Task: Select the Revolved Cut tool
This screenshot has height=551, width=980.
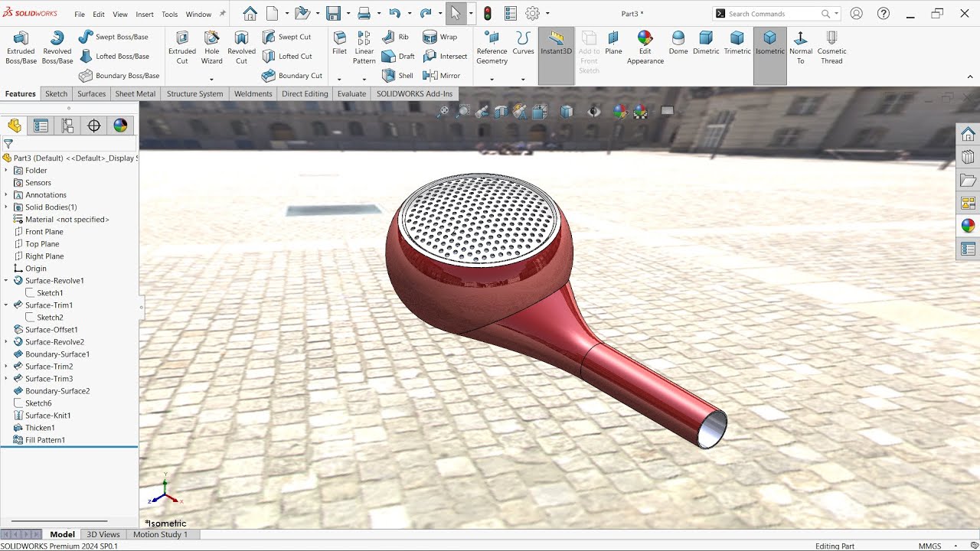Action: click(241, 47)
